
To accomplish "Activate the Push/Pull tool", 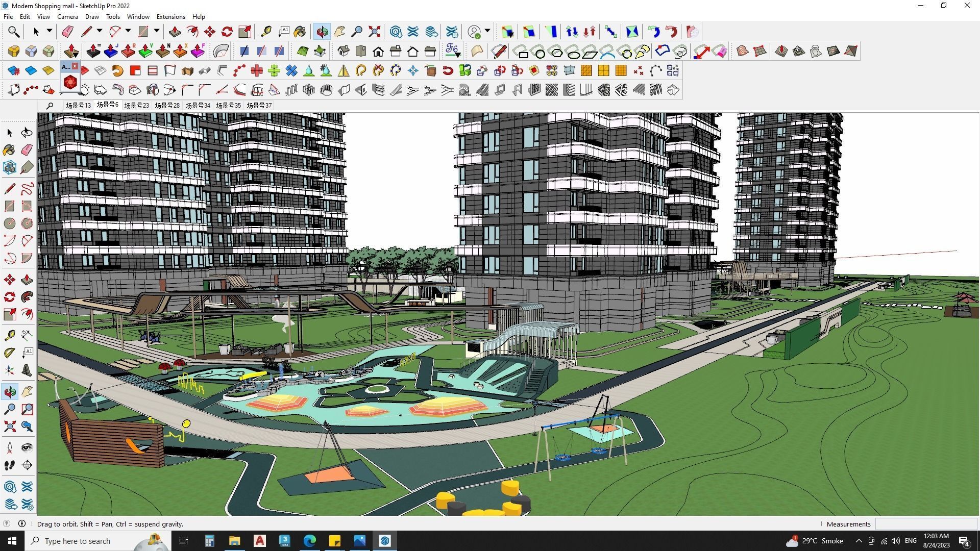I will point(175,31).
